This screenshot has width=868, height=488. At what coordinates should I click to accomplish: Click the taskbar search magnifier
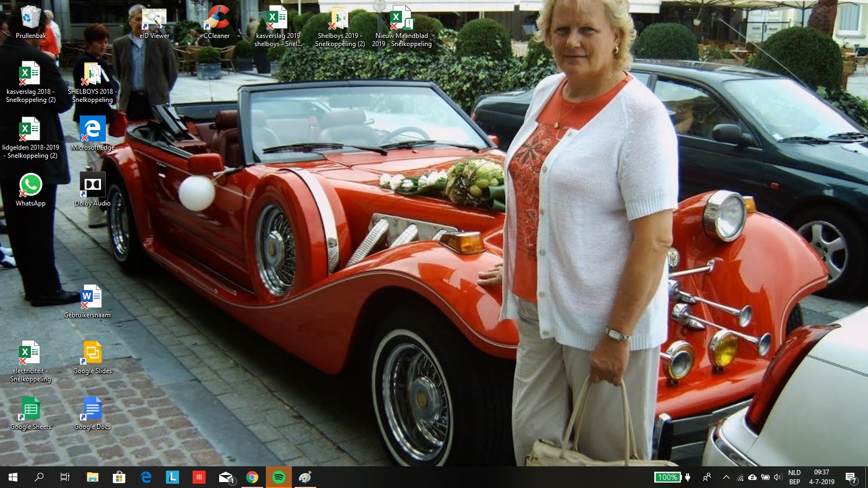point(39,477)
